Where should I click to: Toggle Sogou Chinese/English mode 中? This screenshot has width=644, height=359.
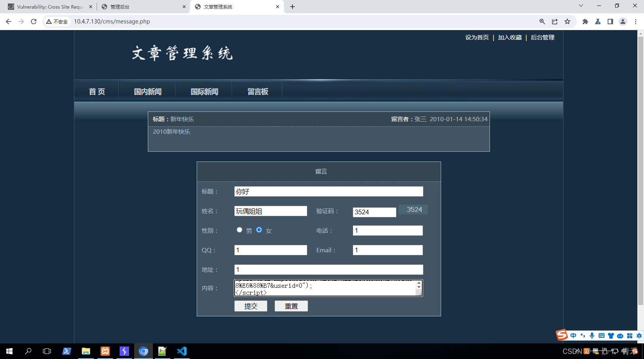click(573, 336)
